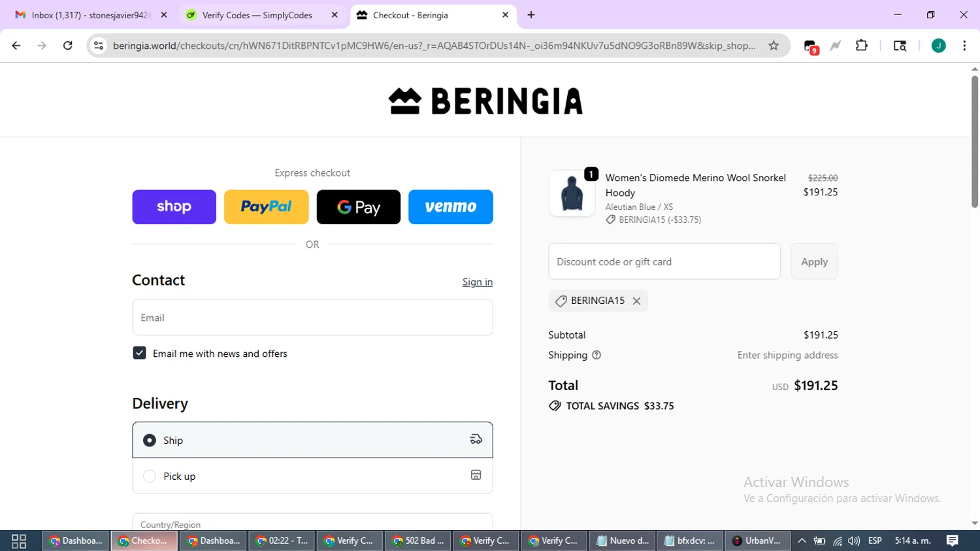Open first Dashboa... taskbar window

[x=76, y=541]
